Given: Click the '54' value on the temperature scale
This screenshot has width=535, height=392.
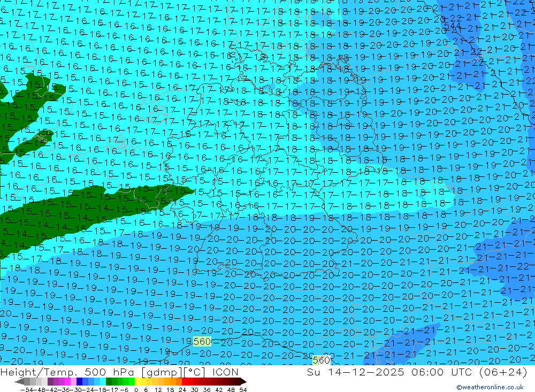Looking at the screenshot, I should (x=243, y=390).
